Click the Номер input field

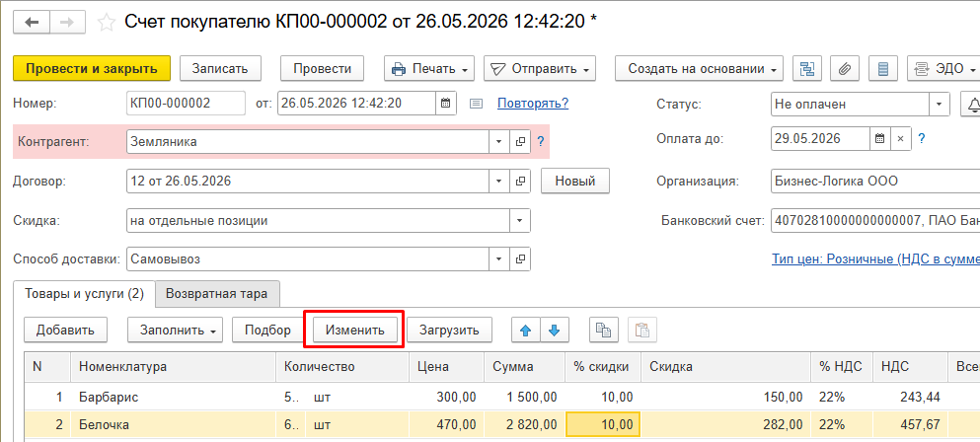[186, 104]
